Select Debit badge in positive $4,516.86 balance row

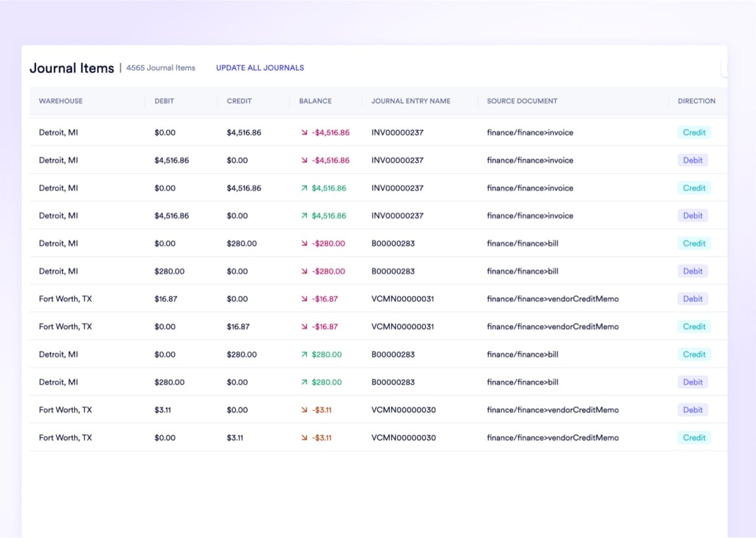pos(692,216)
